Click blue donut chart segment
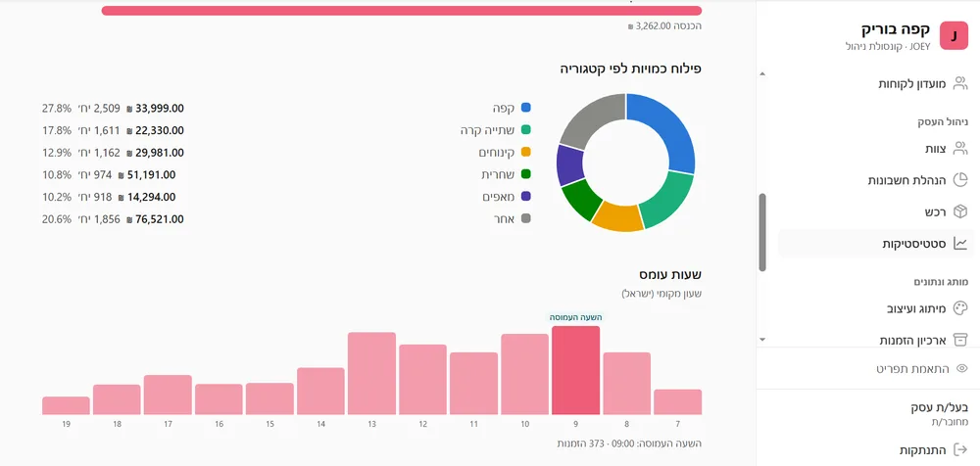This screenshot has height=466, width=980. (x=668, y=128)
